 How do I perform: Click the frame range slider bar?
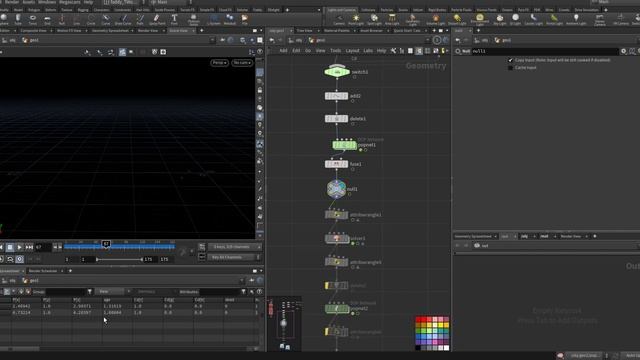pos(119,259)
